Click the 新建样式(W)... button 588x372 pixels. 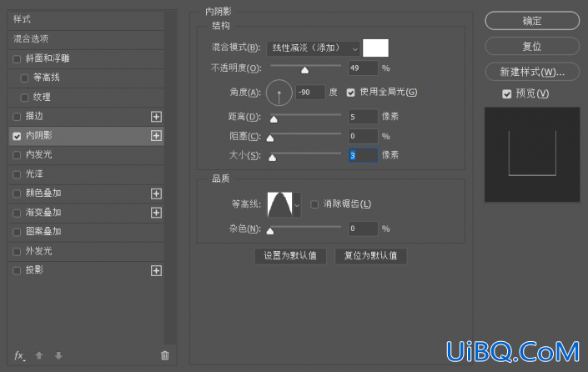532,72
